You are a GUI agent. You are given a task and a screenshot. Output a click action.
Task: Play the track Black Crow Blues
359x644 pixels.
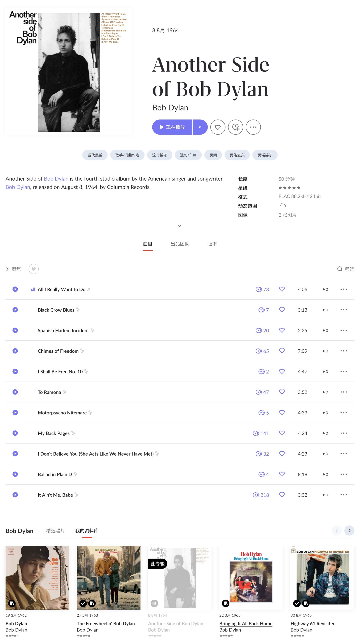pyautogui.click(x=15, y=310)
